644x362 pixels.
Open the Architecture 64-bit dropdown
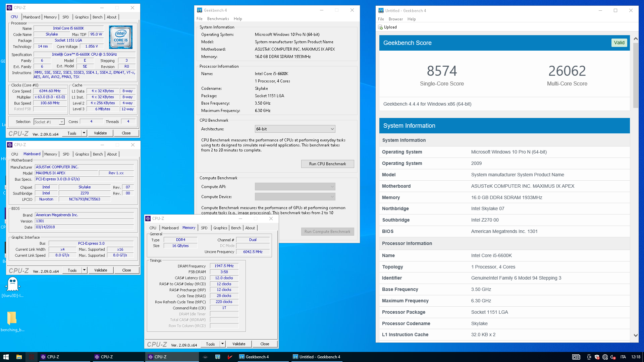[x=295, y=129]
